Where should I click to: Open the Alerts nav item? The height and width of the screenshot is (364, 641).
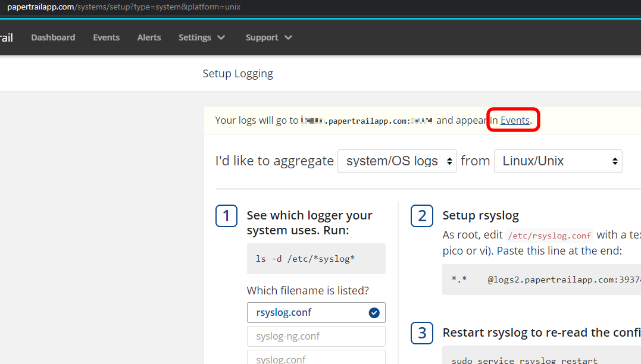[149, 37]
